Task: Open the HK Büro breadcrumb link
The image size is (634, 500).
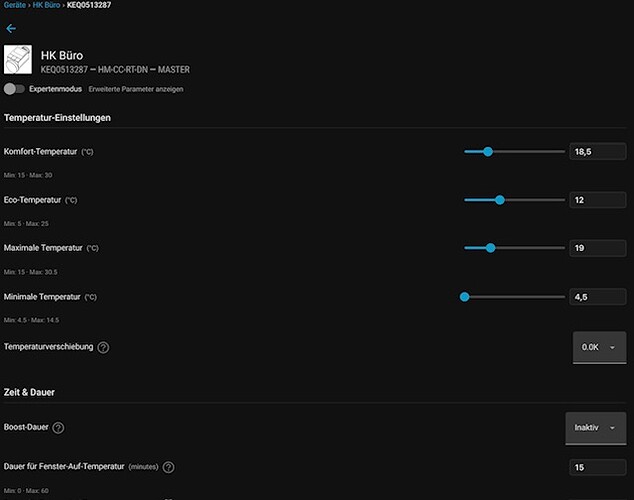Action: [46, 5]
